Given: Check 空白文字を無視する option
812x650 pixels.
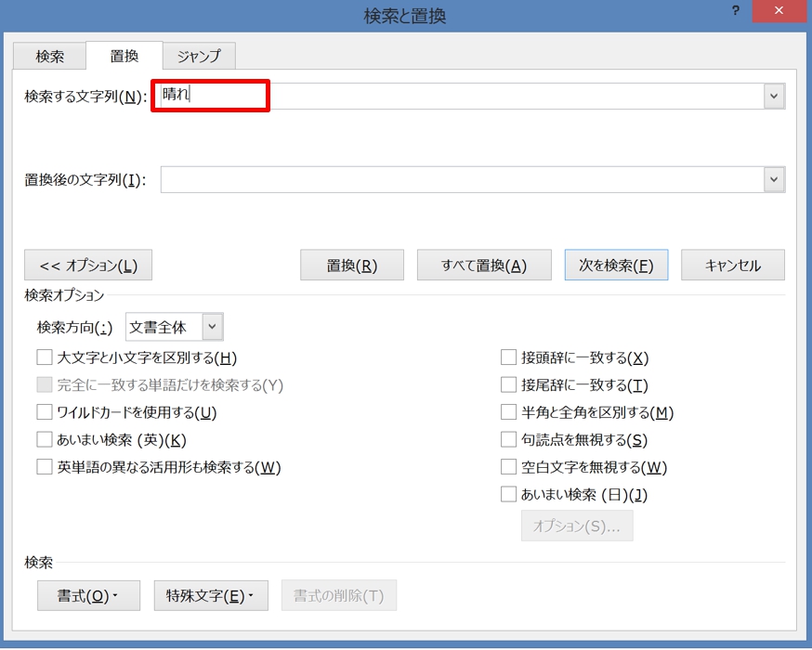Looking at the screenshot, I should (508, 467).
